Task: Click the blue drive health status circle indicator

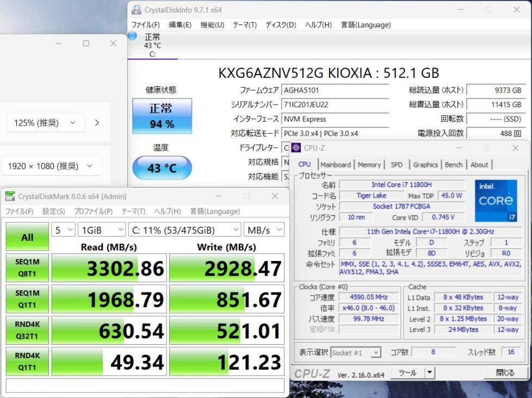Action: pos(131,36)
